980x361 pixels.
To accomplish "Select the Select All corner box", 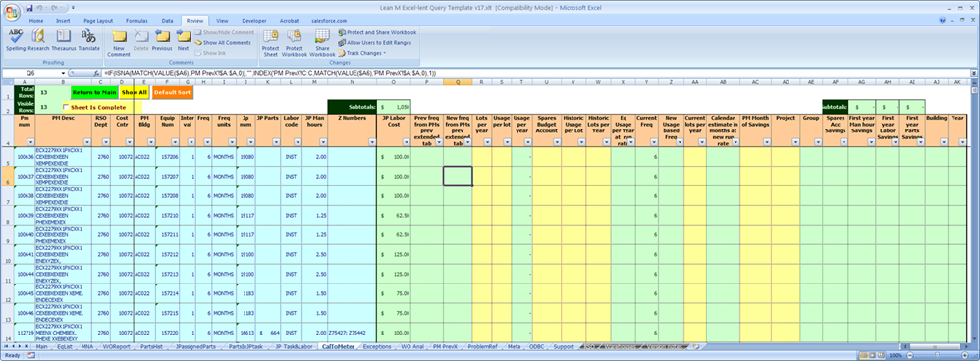I will [x=7, y=81].
